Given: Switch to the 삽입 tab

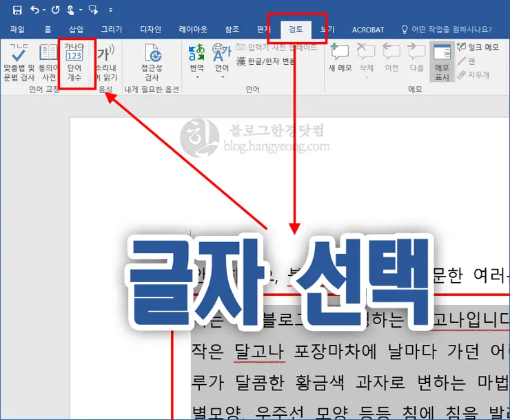Looking at the screenshot, I should tap(76, 30).
